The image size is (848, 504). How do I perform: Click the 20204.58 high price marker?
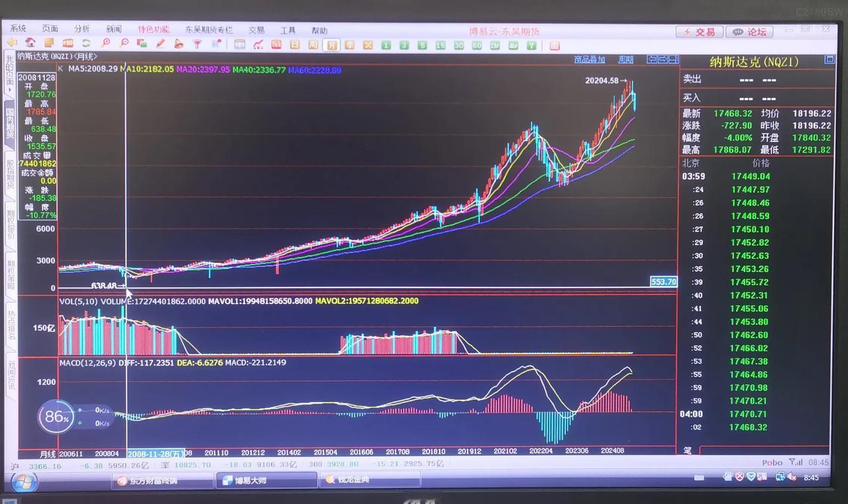point(606,81)
